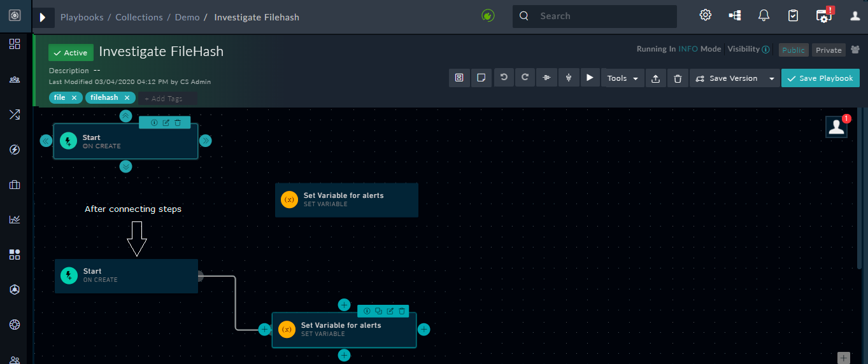The width and height of the screenshot is (868, 364).
Task: Open the people/teams sidebar icon
Action: point(14,80)
